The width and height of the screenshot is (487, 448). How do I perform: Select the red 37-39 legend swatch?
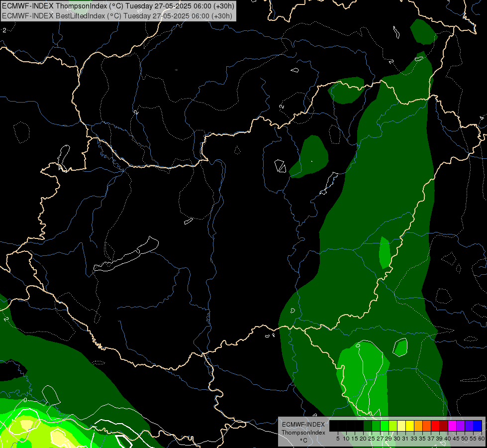435,426
